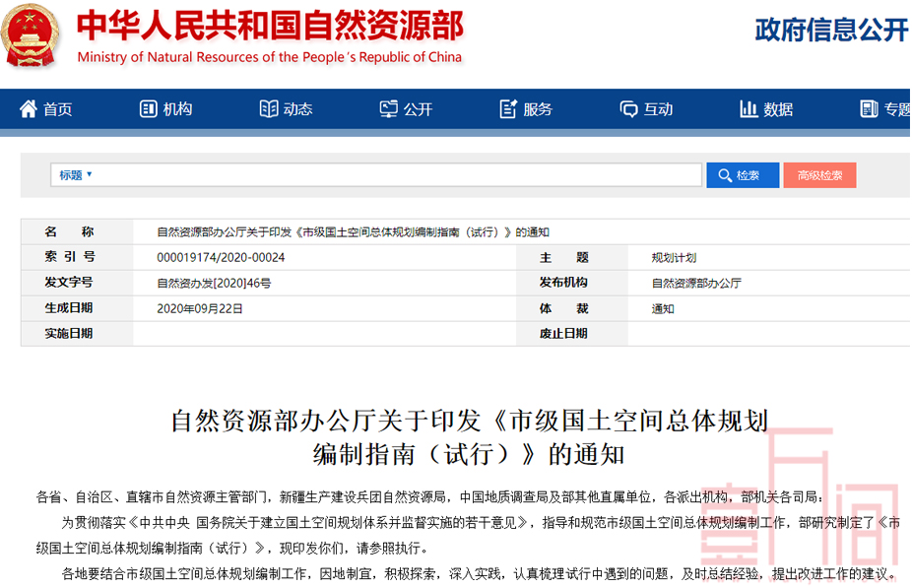Click the 机构 organization icon
Screen dimensions: 912x588
[149, 108]
